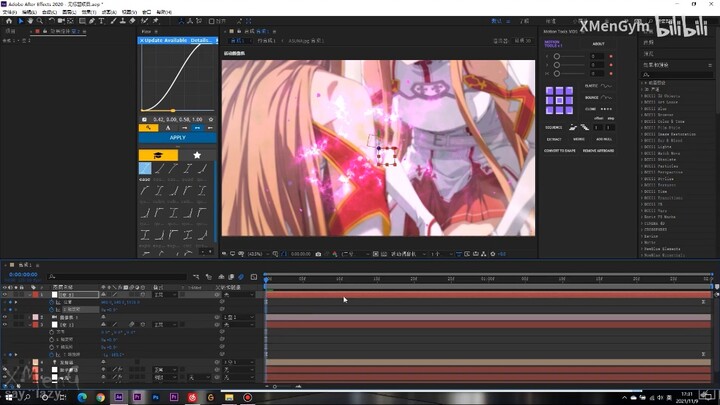
Task: Click the ELASTIC button in Motion Tools
Action: [598, 86]
